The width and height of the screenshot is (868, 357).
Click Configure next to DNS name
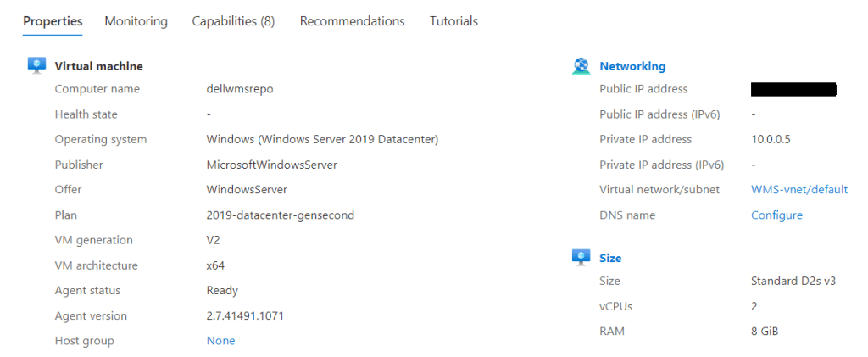coord(776,215)
